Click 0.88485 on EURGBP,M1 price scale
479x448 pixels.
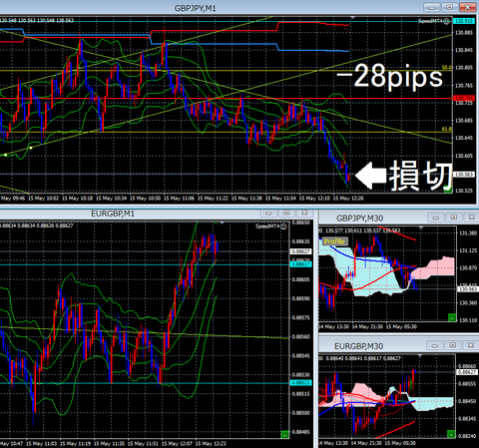pyautogui.click(x=301, y=432)
